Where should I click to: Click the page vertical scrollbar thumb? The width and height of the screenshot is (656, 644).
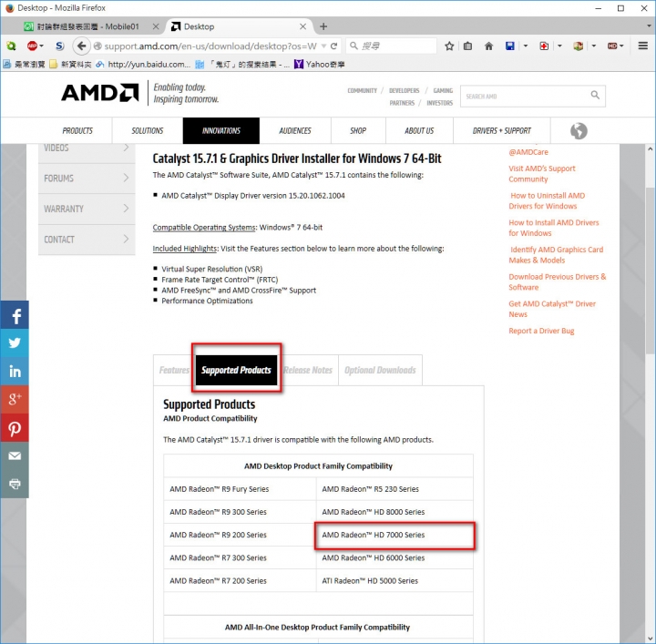650,270
